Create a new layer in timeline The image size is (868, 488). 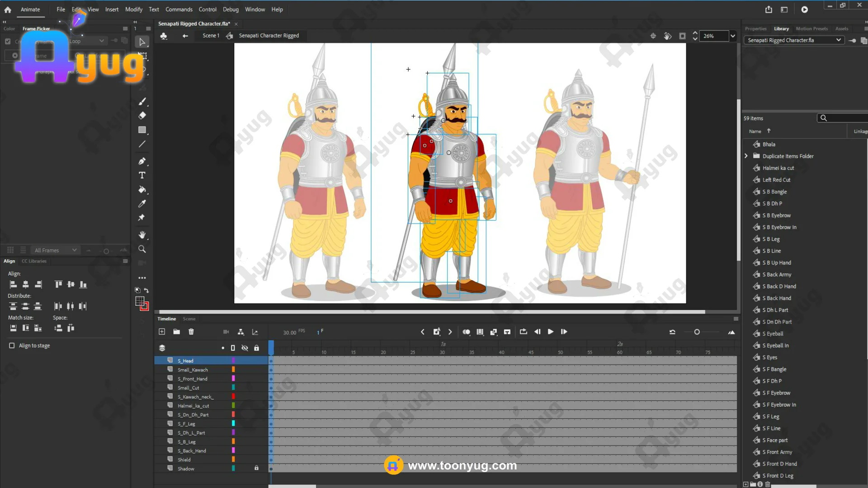[162, 332]
